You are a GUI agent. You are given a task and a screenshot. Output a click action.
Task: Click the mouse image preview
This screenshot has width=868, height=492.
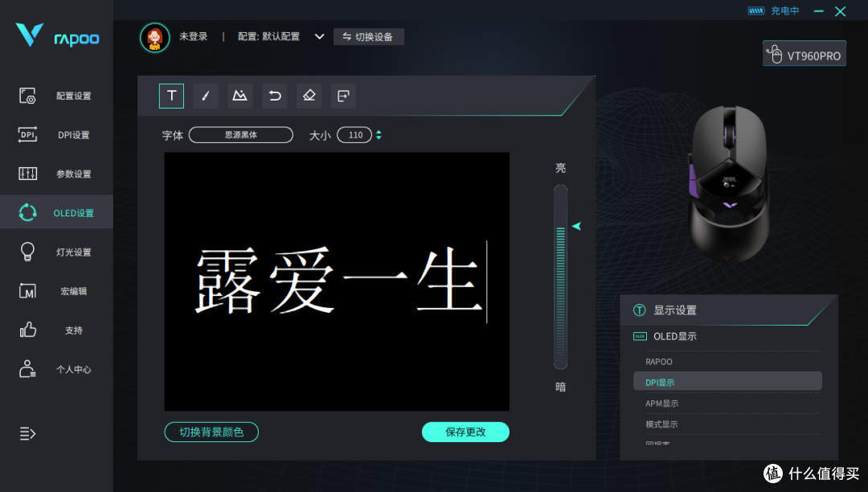coord(729,182)
